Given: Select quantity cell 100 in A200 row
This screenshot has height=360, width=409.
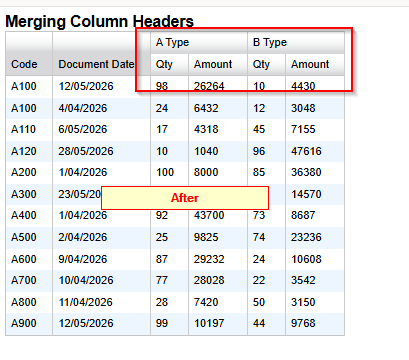Looking at the screenshot, I should (170, 172).
